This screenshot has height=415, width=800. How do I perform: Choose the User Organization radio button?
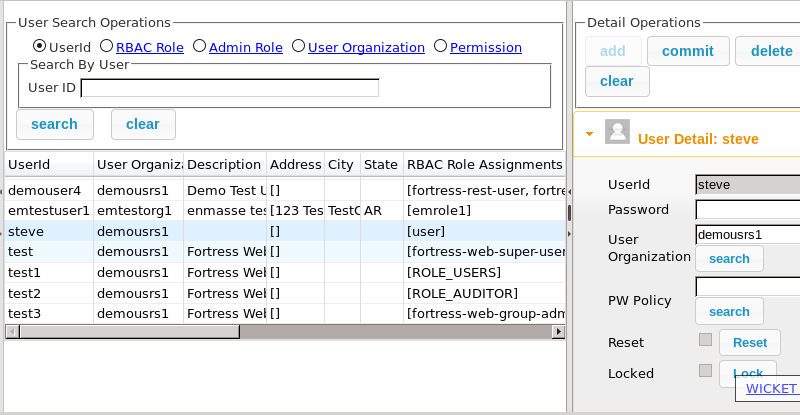[x=298, y=46]
